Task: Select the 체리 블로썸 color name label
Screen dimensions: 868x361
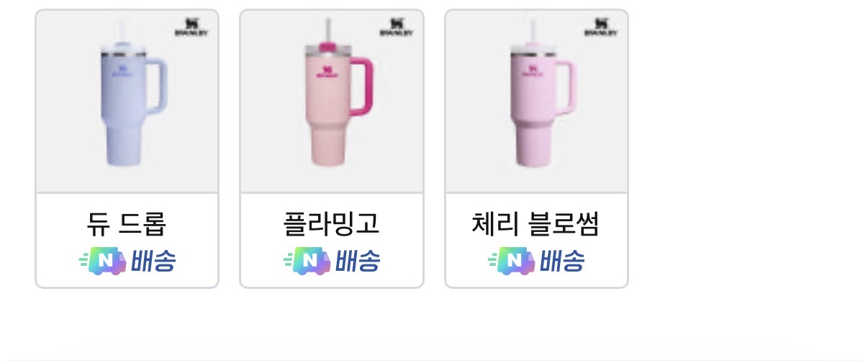Action: coord(536,224)
